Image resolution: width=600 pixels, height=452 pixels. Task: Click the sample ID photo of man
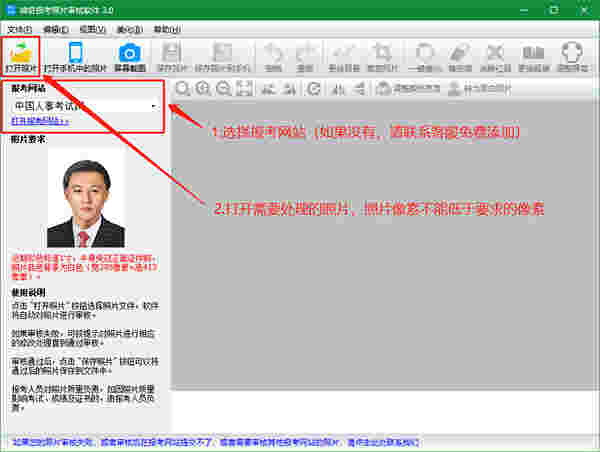click(x=86, y=199)
